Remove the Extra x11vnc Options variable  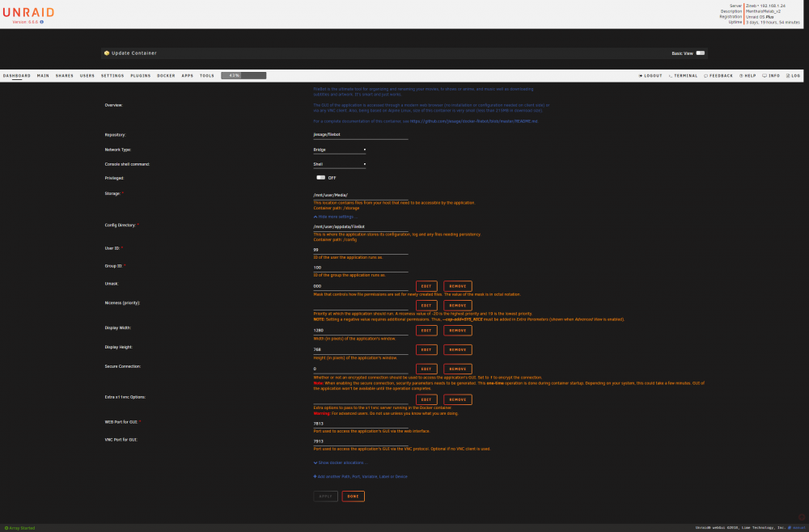tap(458, 399)
